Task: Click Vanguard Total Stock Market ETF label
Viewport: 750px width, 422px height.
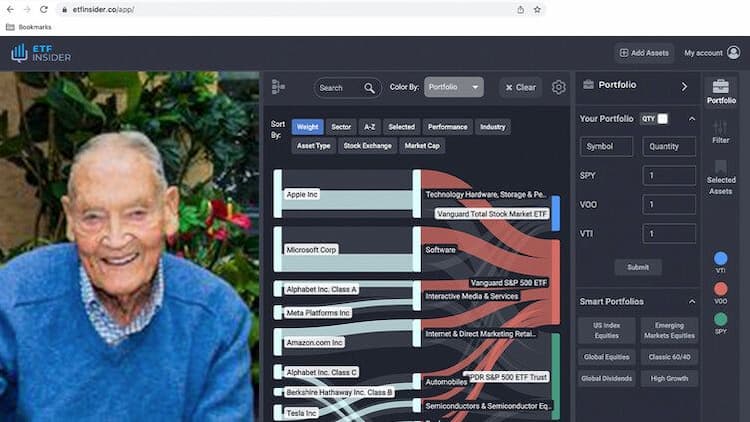Action: pyautogui.click(x=492, y=214)
